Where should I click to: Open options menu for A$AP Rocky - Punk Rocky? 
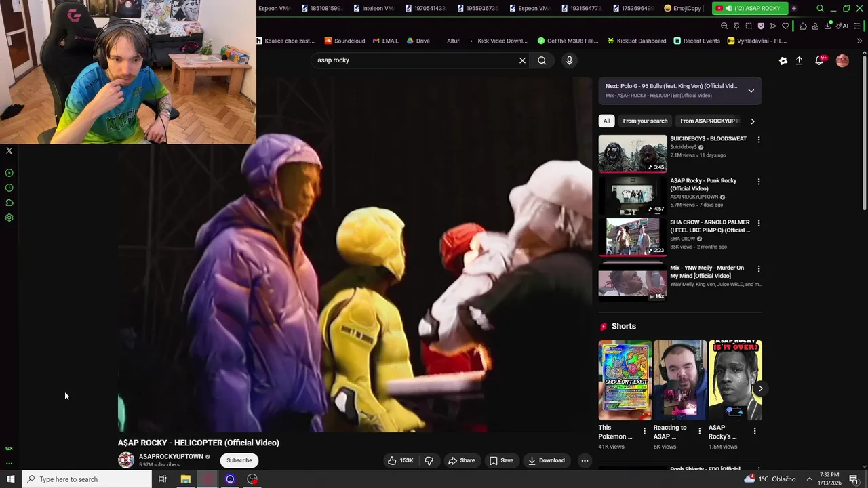[758, 182]
